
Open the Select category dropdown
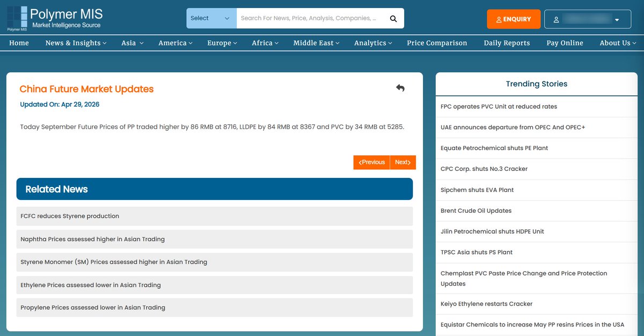tap(211, 18)
